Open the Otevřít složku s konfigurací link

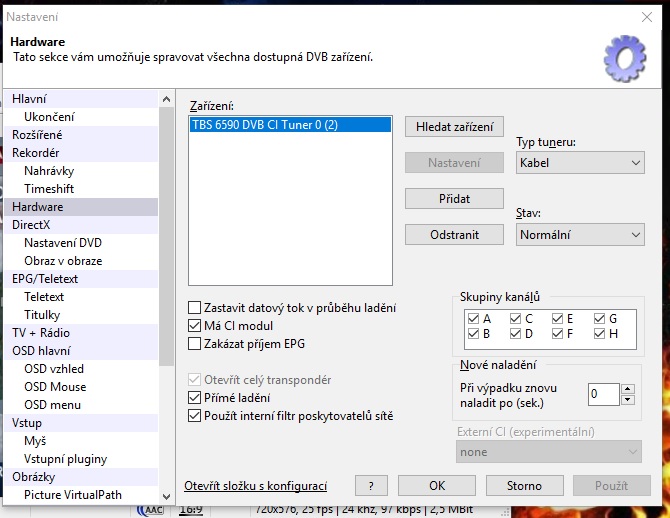pos(256,486)
